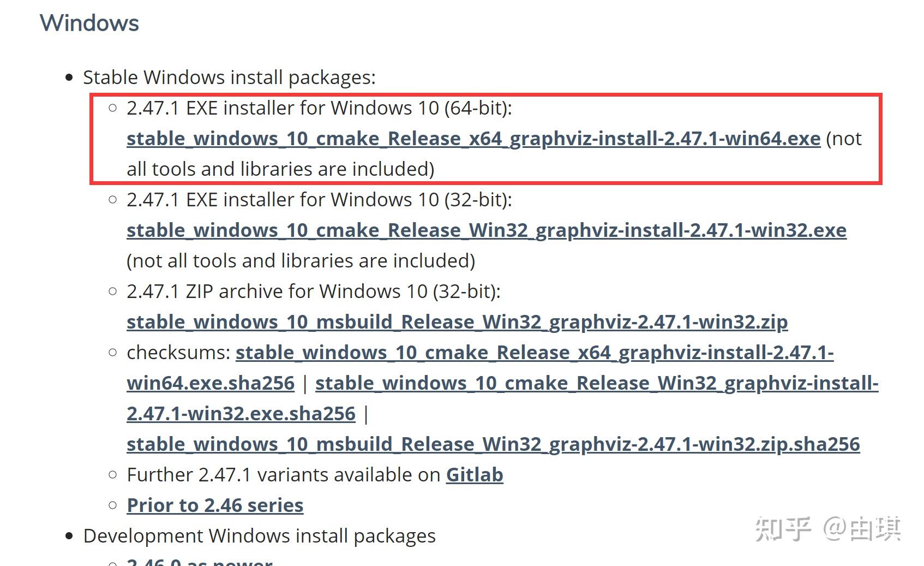Viewport: 924px width, 566px height.
Task: Click the "checksums:" label
Action: point(178,353)
